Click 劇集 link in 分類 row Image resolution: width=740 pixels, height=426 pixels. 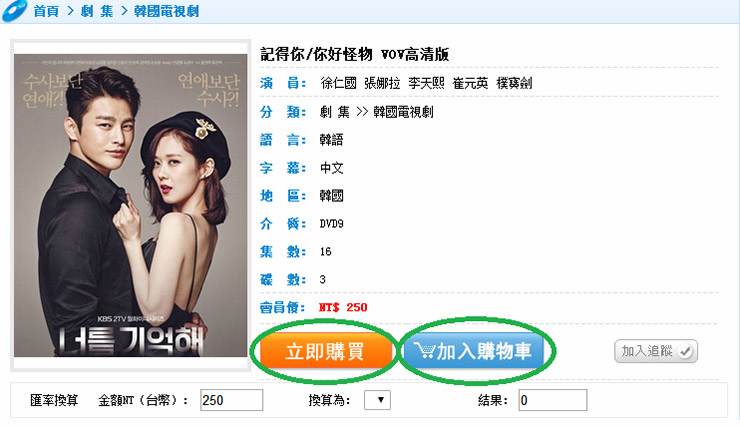(x=335, y=112)
